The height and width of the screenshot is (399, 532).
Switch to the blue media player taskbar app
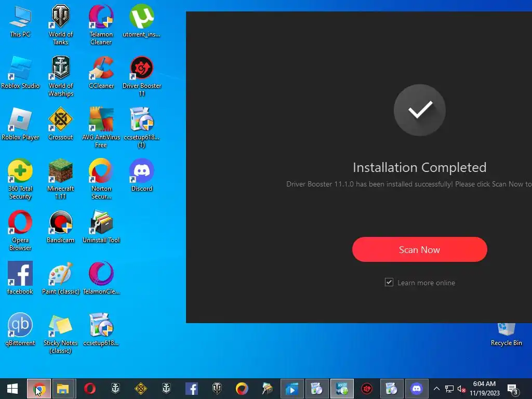pyautogui.click(x=292, y=389)
